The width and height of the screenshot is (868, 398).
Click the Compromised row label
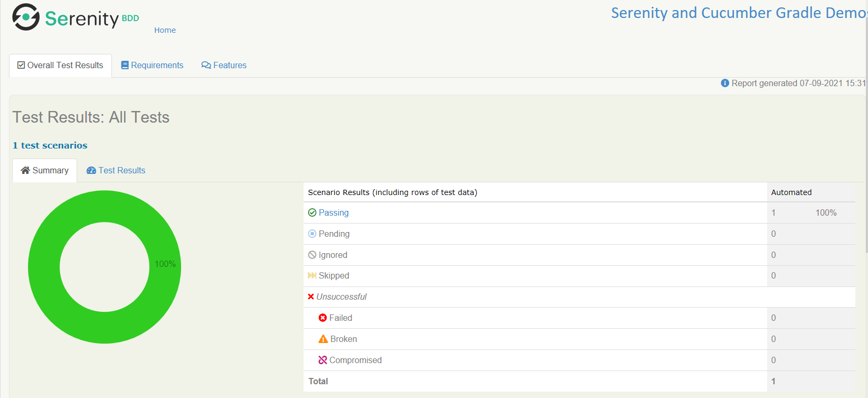(x=355, y=360)
